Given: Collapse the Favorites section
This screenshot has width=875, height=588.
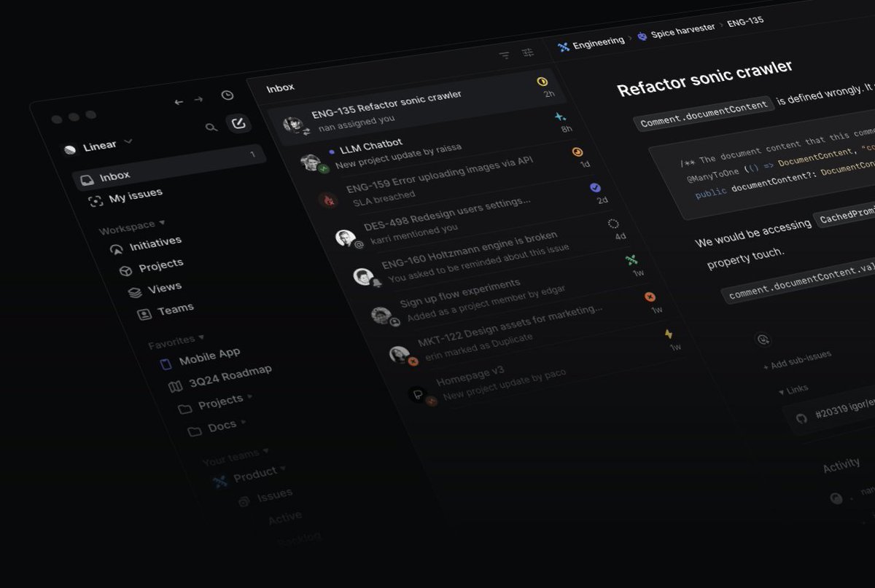Looking at the screenshot, I should click(x=176, y=340).
